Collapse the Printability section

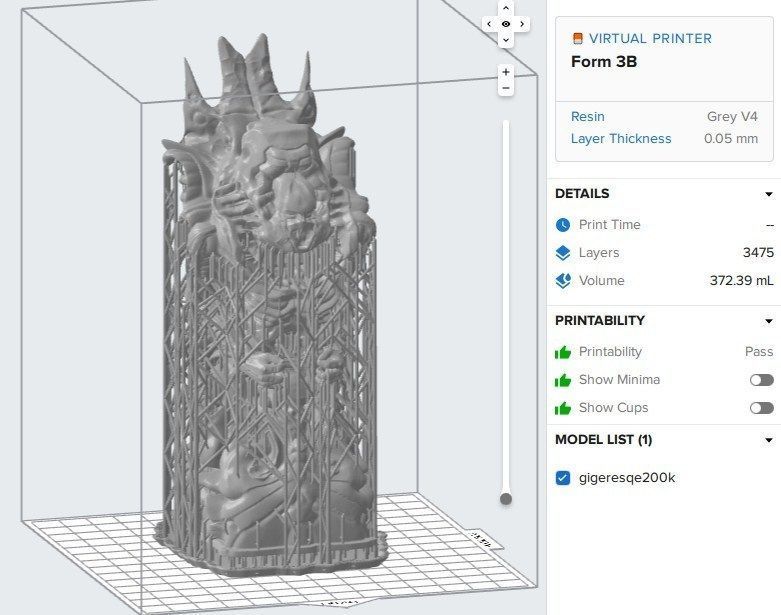(769, 321)
